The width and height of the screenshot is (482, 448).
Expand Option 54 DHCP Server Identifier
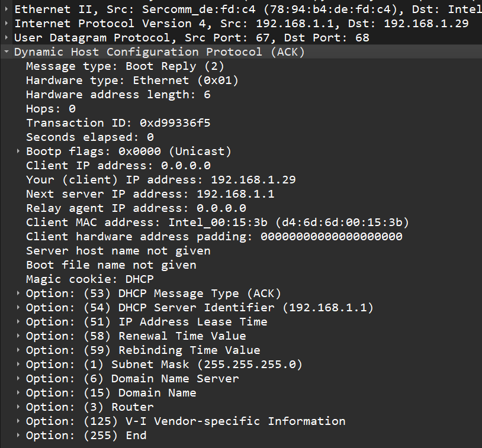(19, 308)
